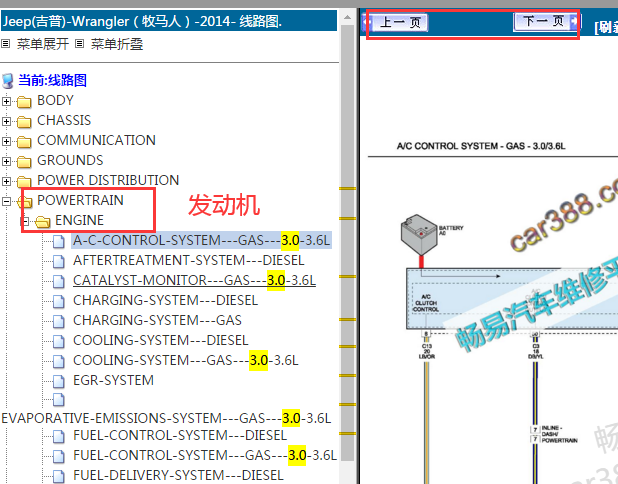Click the open ENGINE folder icon
The width and height of the screenshot is (618, 484).
click(43, 222)
